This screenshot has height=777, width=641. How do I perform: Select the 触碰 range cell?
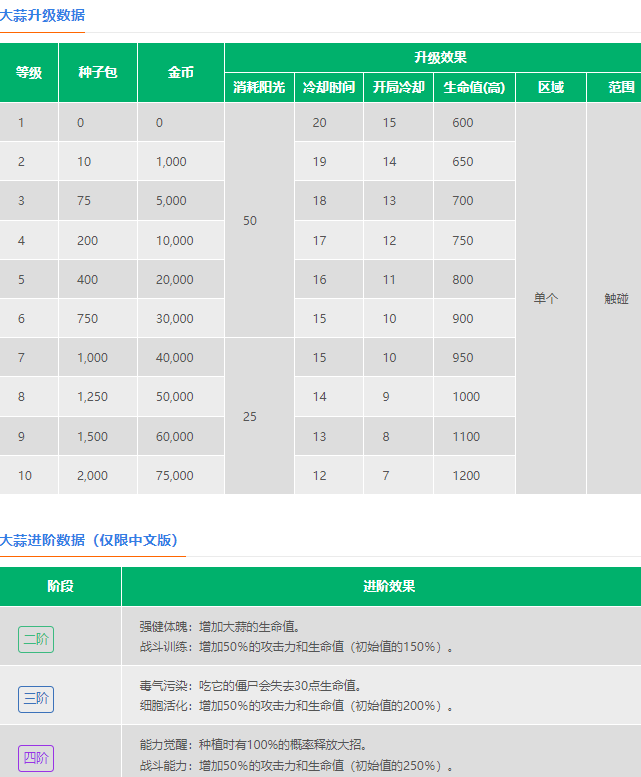pos(617,298)
